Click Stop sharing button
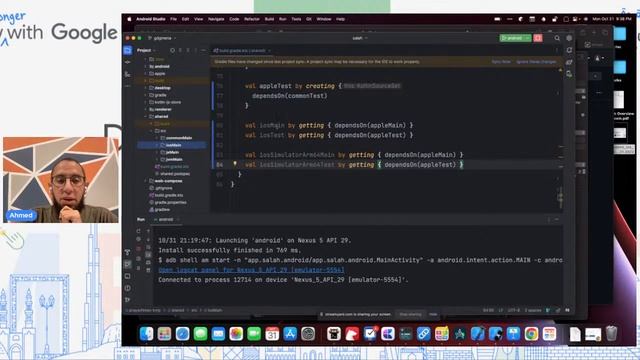 click(410, 314)
